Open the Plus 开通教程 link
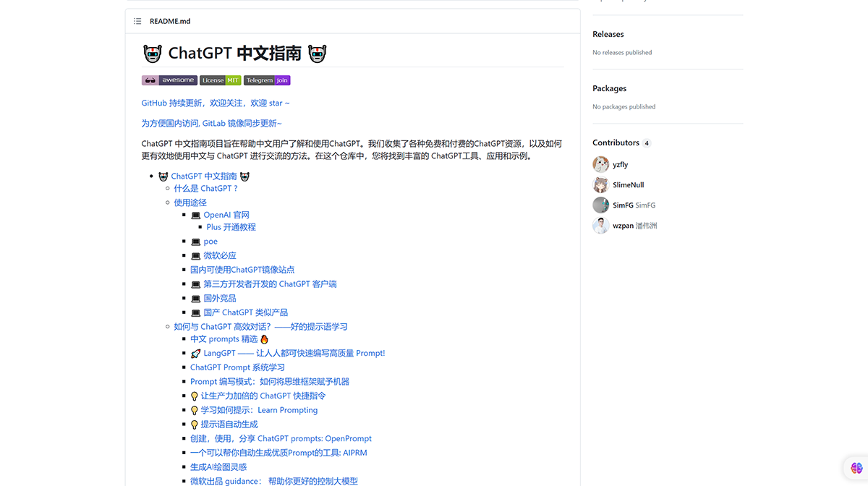868x486 pixels. (231, 227)
